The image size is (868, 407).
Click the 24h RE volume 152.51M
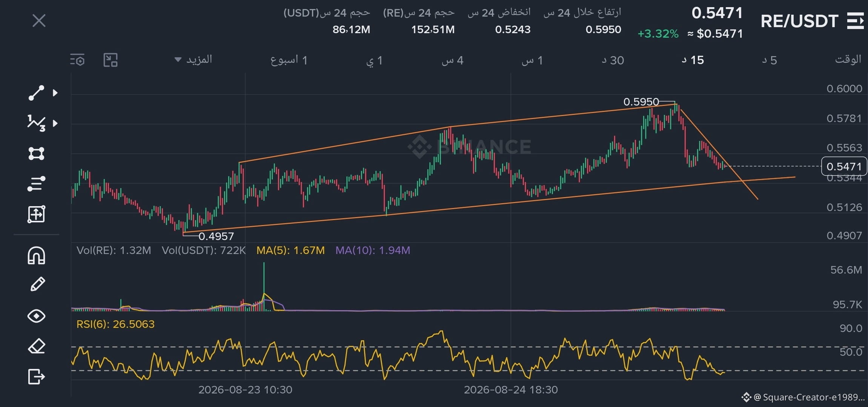[433, 29]
